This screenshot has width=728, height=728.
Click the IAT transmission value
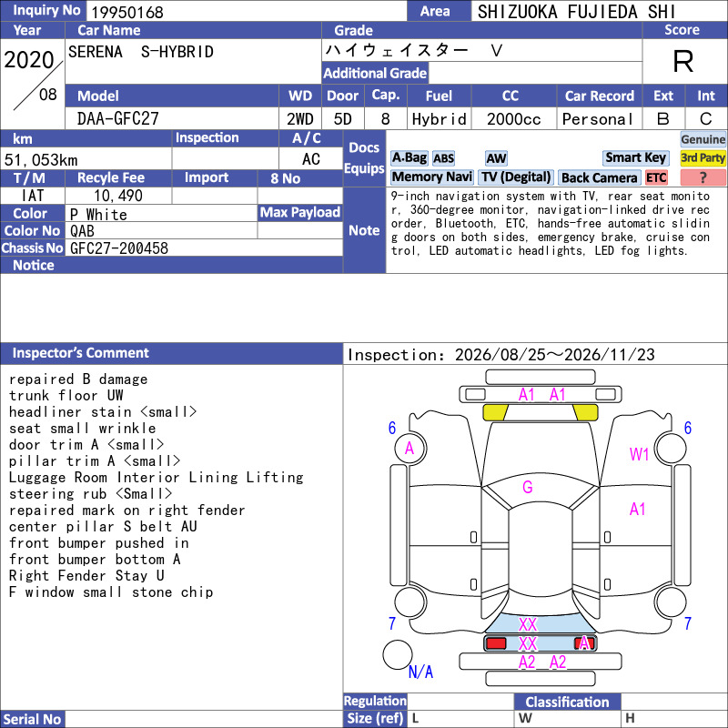33,196
